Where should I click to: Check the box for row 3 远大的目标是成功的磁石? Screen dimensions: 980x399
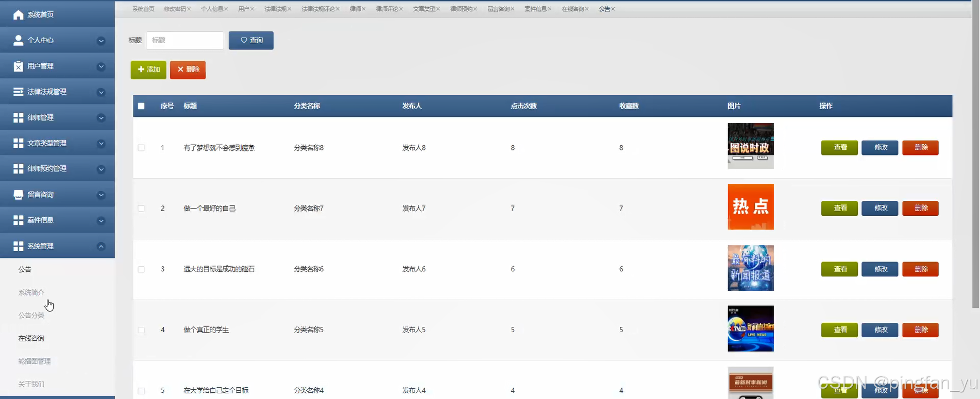point(141,269)
